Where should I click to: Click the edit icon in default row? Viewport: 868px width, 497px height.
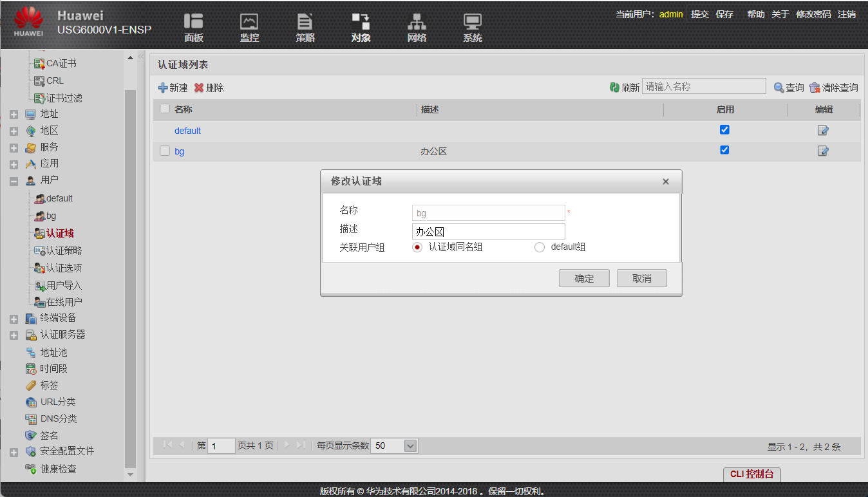click(823, 130)
